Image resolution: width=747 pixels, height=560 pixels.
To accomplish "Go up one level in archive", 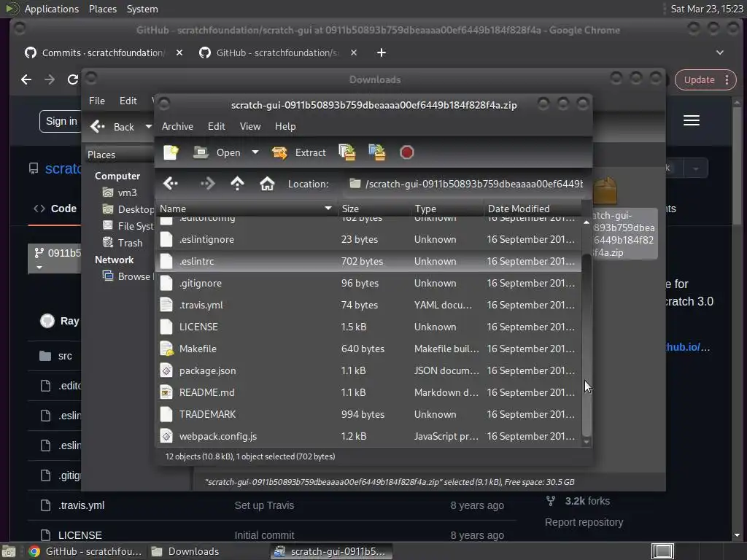I will pyautogui.click(x=237, y=183).
